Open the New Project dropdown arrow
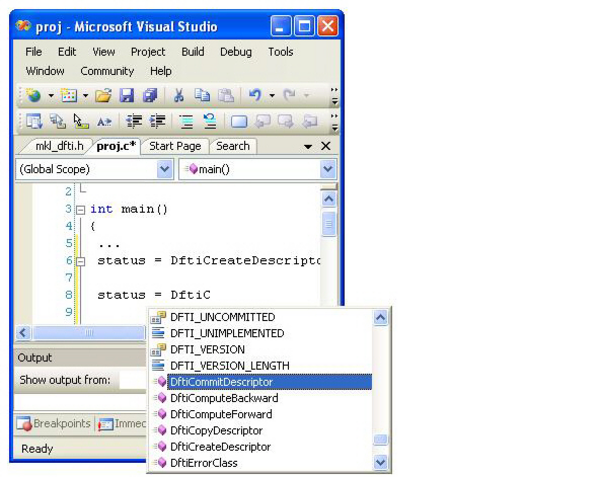 pyautogui.click(x=51, y=95)
